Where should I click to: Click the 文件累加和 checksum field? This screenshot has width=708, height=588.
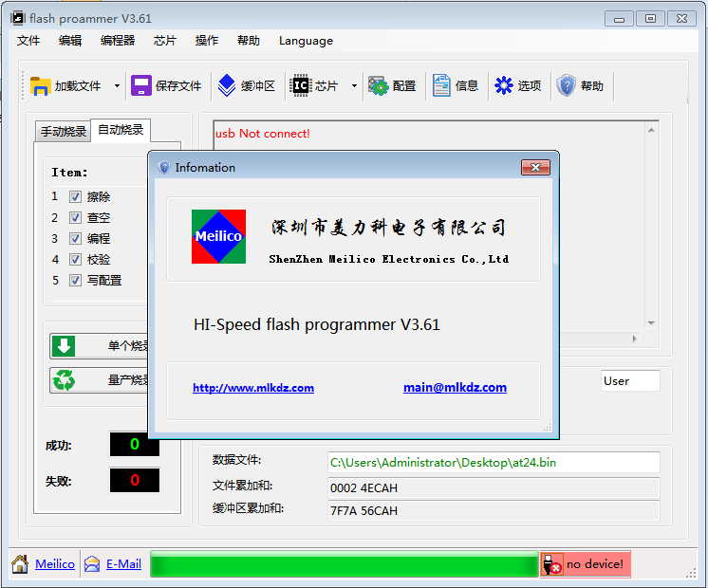494,487
